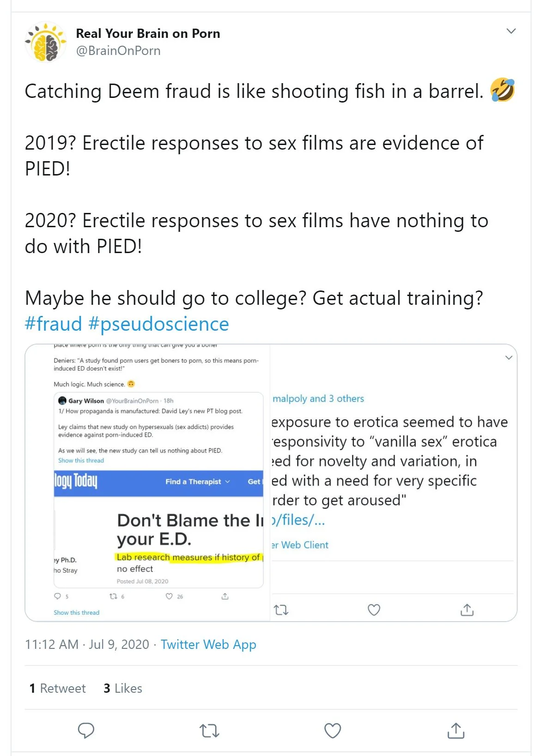Open the #pseudoscience hashtag
Screen dimensions: 538x756
(x=158, y=324)
